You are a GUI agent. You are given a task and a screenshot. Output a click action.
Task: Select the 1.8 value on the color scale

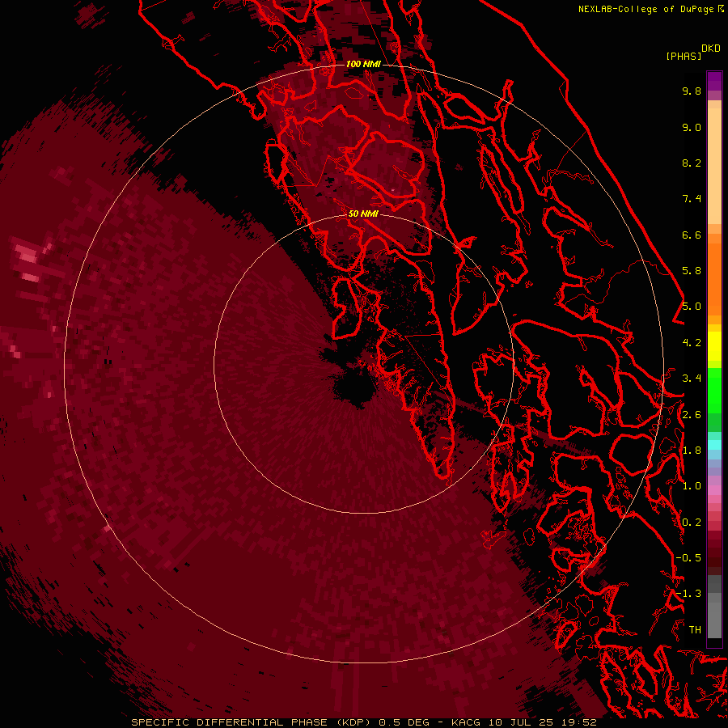tap(692, 451)
